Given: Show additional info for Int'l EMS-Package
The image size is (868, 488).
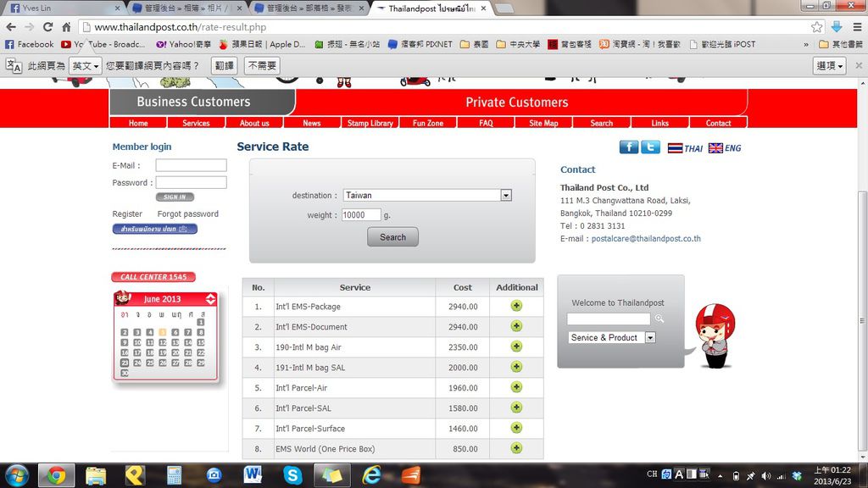Looking at the screenshot, I should pos(516,306).
